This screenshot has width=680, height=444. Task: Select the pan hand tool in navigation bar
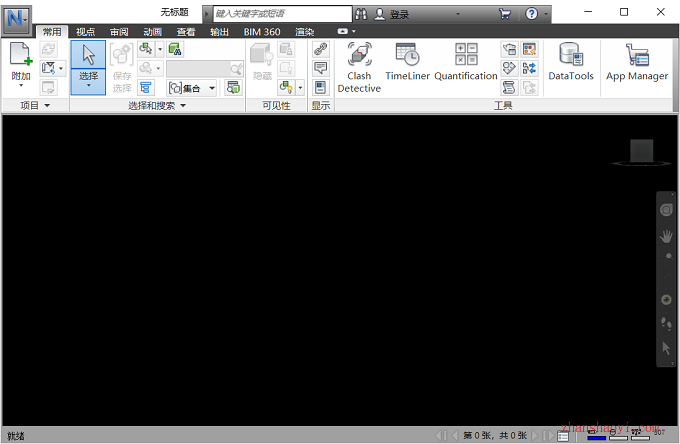[666, 236]
